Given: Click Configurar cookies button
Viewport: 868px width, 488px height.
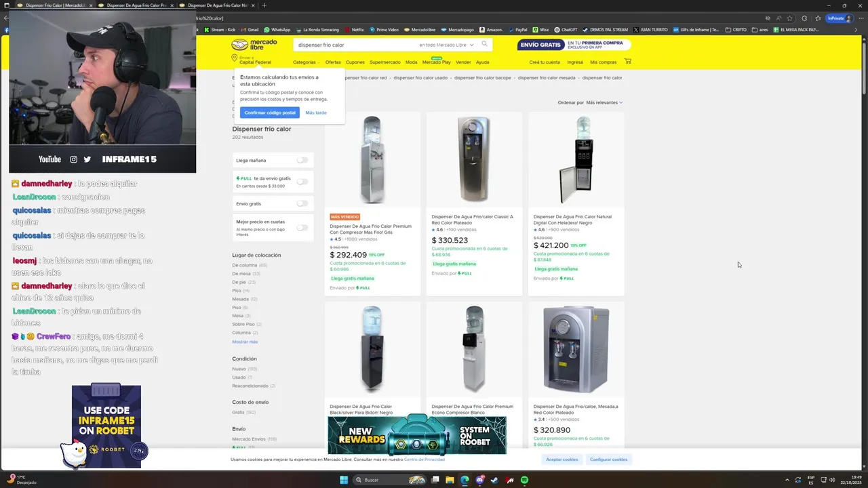Looking at the screenshot, I should pyautogui.click(x=608, y=460).
